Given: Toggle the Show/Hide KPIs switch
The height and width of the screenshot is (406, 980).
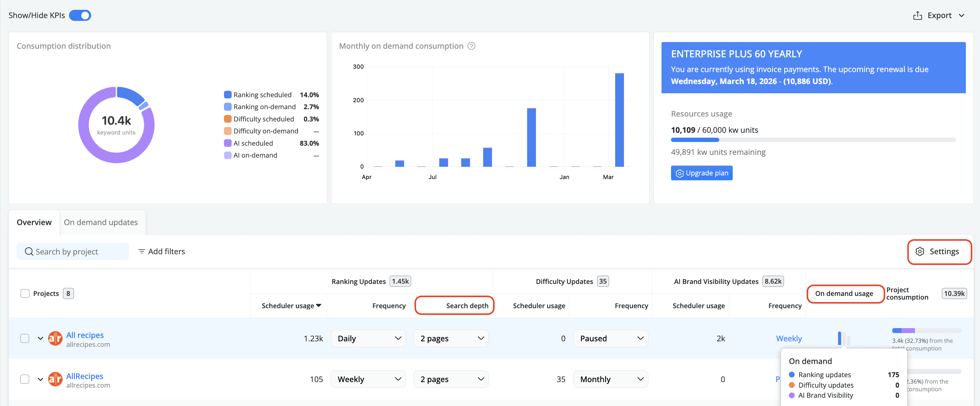Looking at the screenshot, I should point(80,15).
